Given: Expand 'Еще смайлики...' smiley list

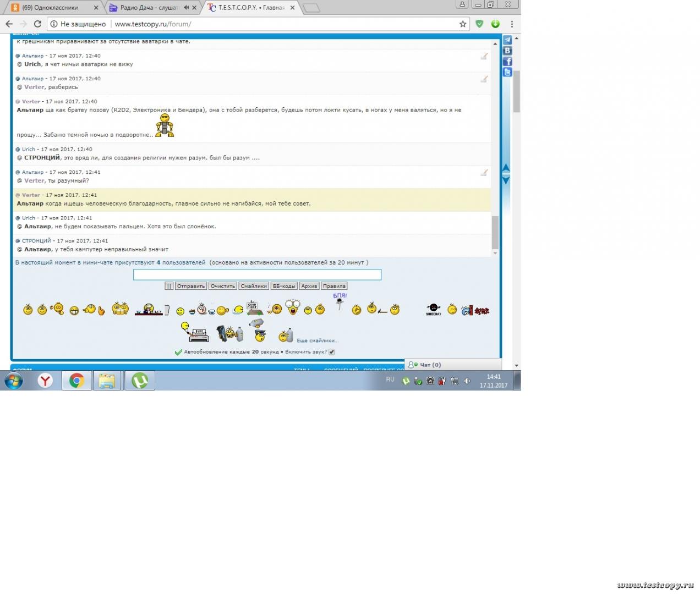Looking at the screenshot, I should click(318, 340).
